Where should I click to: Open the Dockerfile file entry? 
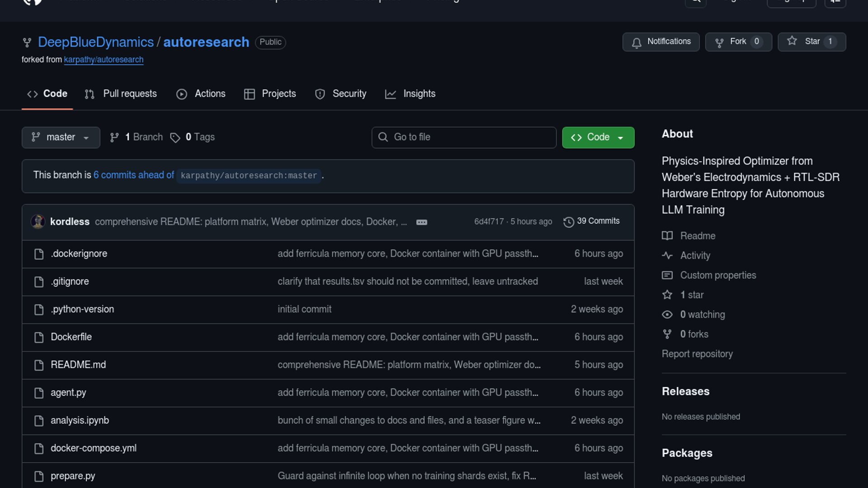[x=71, y=337]
